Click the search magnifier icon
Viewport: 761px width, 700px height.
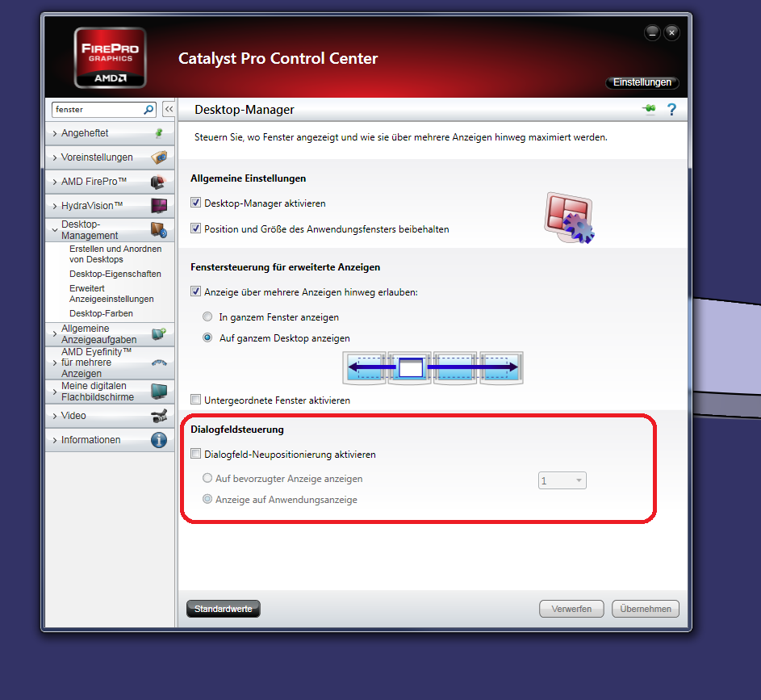[148, 110]
